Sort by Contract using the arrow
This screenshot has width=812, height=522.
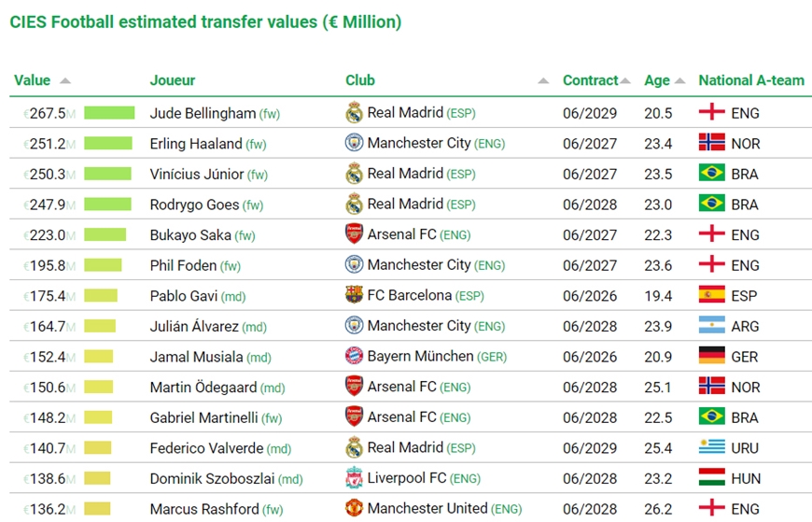click(x=625, y=81)
